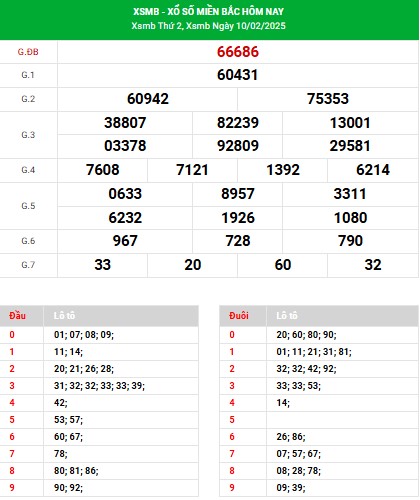This screenshot has height=500, width=420.
Task: Click G.7 number 60
Action: (x=283, y=265)
